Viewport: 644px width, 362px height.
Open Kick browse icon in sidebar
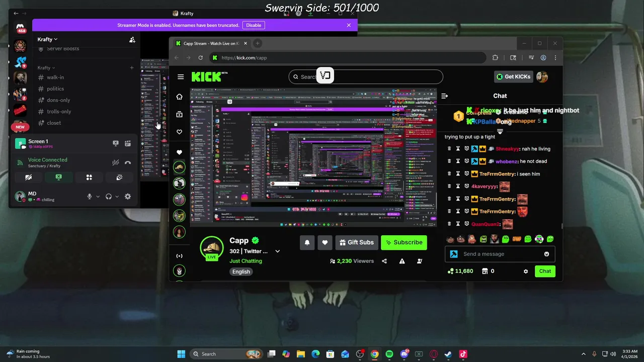(179, 114)
